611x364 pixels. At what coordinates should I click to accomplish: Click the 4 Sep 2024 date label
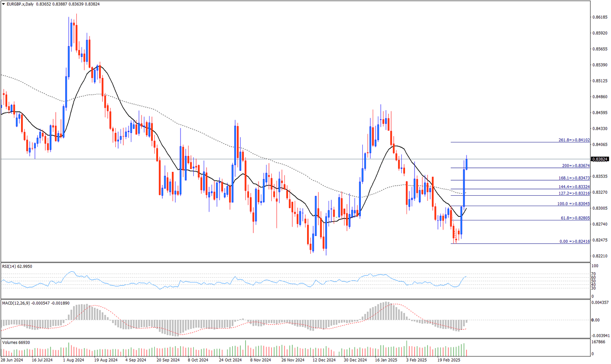point(136,360)
